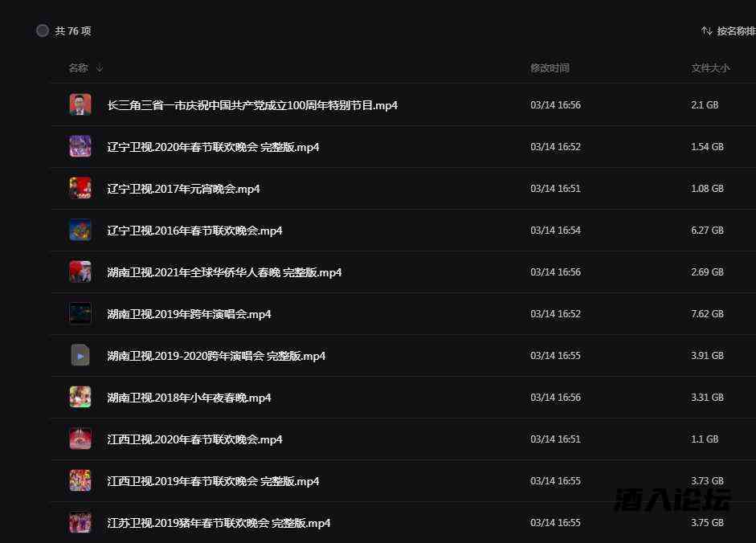Open 湖南卫视.2019年跨年演唱会.mp4
Viewport: 756px width, 543px height.
(189, 313)
